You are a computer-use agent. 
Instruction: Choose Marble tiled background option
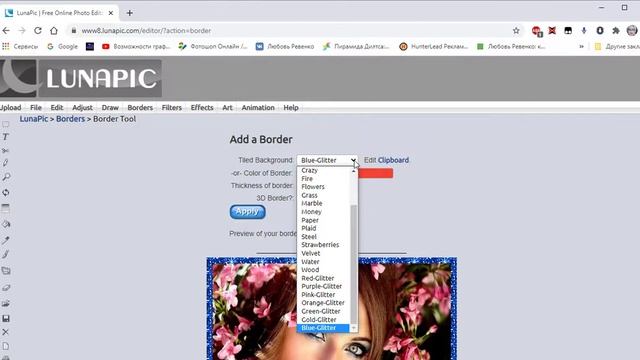tap(312, 203)
